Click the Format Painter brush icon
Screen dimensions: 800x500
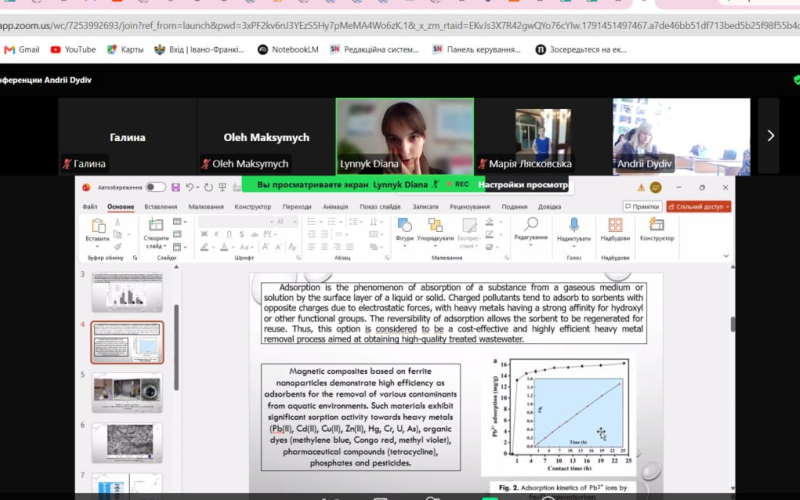click(118, 246)
